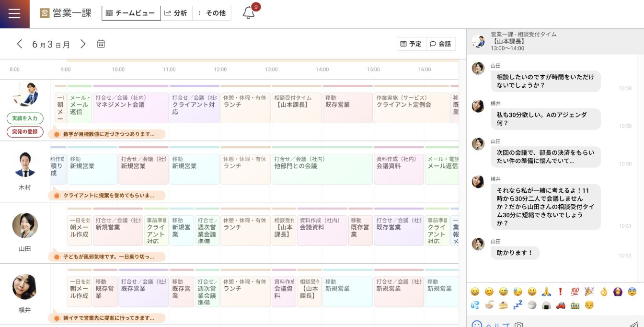Switch to the 分析 tab
The height and width of the screenshot is (327, 644).
pyautogui.click(x=176, y=13)
